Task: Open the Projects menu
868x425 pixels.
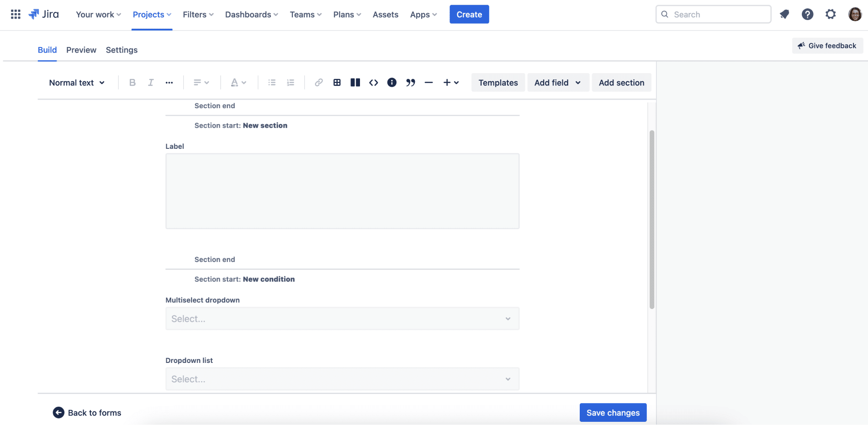Action: (x=152, y=15)
